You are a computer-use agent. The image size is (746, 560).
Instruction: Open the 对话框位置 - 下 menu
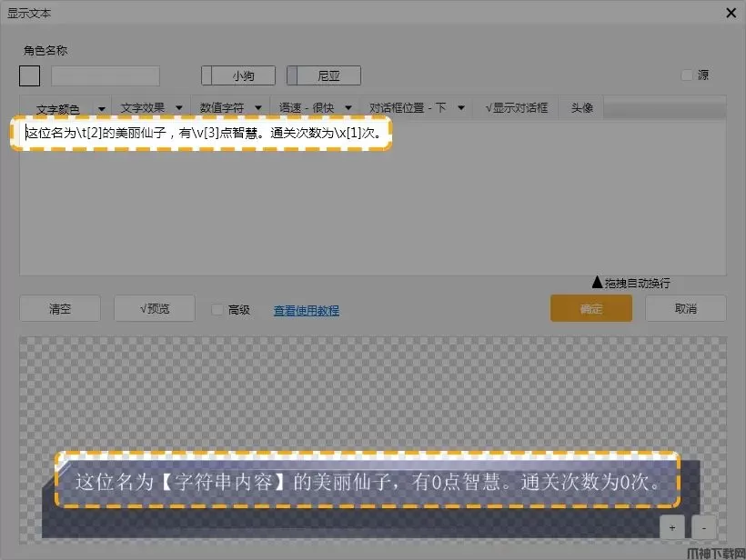tap(408, 108)
